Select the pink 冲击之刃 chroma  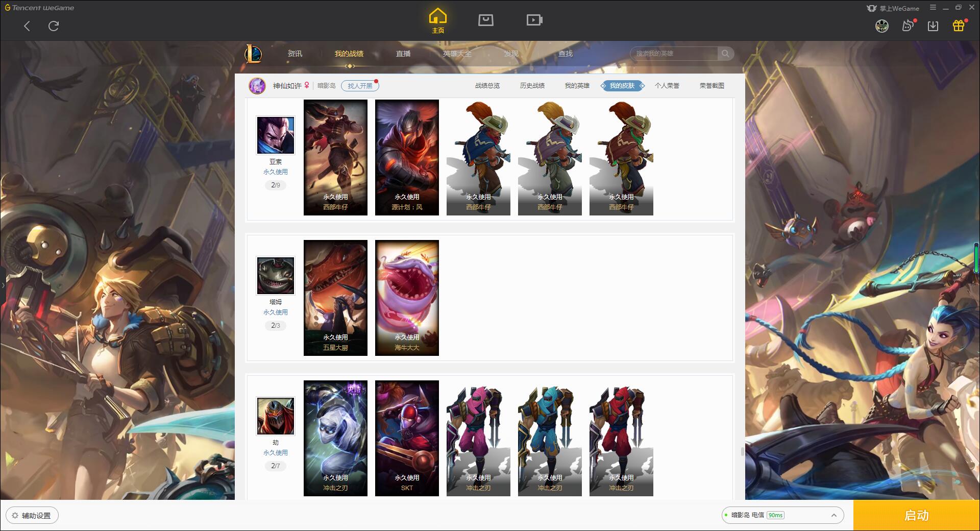coord(478,438)
